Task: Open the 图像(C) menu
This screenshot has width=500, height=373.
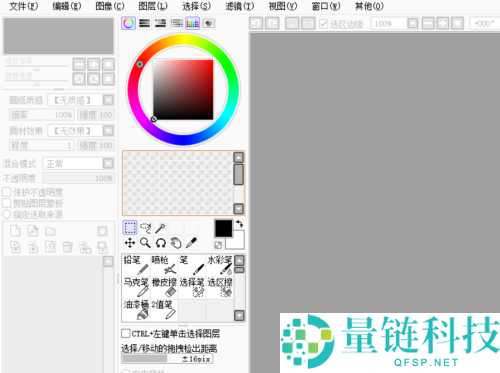Action: pos(110,6)
